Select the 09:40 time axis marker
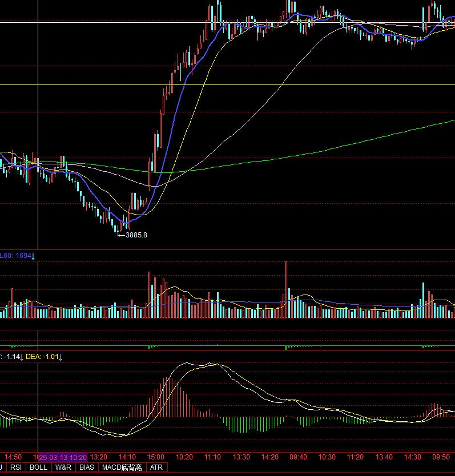The width and height of the screenshot is (455, 476). [298, 457]
